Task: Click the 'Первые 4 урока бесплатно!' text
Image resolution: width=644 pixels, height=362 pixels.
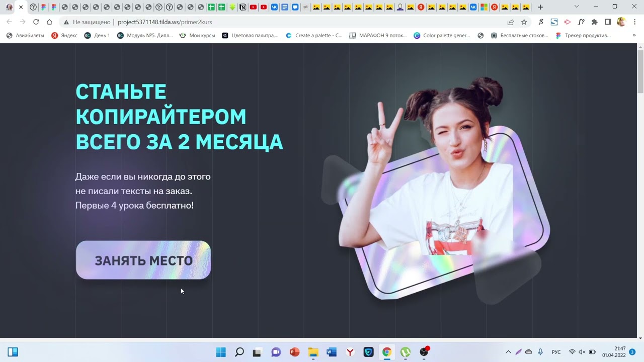Action: (134, 205)
